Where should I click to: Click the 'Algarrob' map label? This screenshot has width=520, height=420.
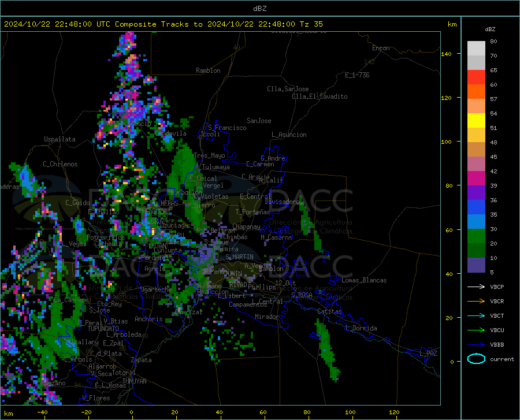102,366
